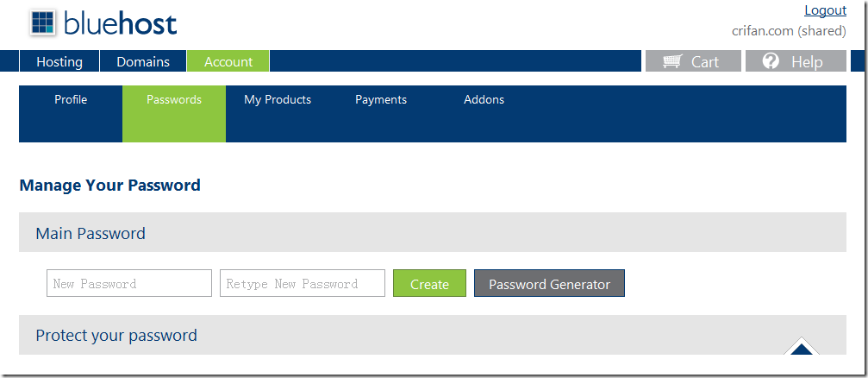This screenshot has height=378, width=868.
Task: Click the bluehost wordmark text
Action: pos(121,23)
